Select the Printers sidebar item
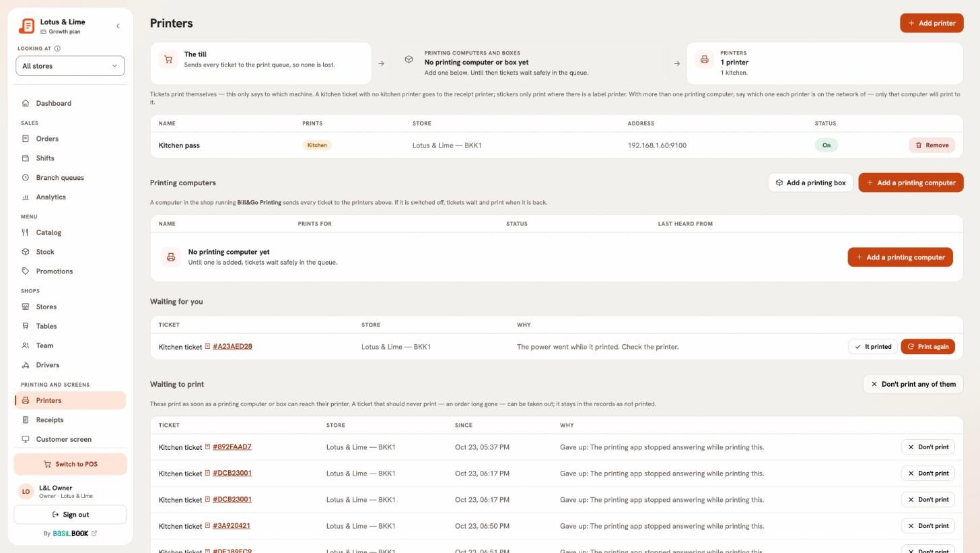The width and height of the screenshot is (980, 553). [x=70, y=400]
